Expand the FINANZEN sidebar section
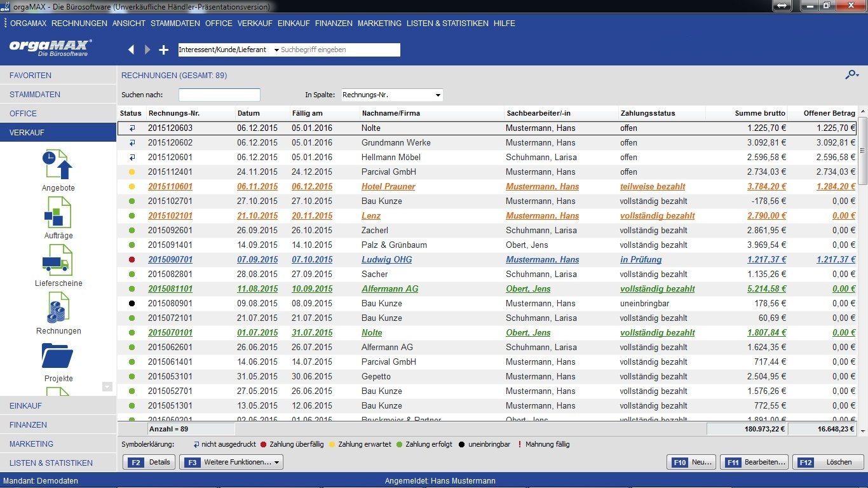Viewport: 868px width, 488px height. coord(58,424)
